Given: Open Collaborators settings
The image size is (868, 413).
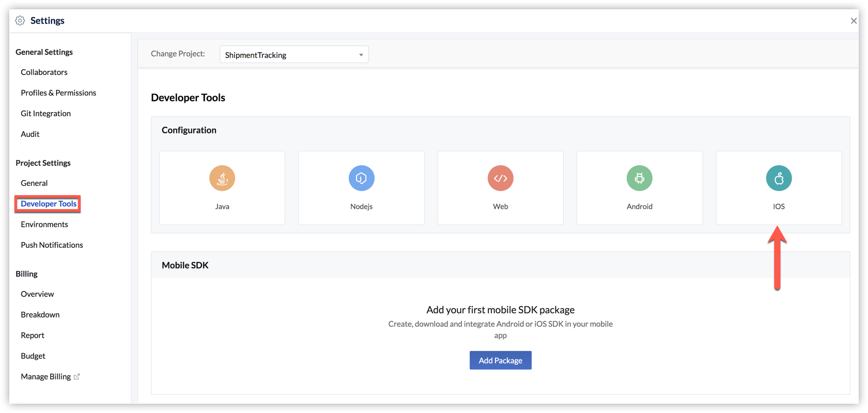Looking at the screenshot, I should tap(44, 72).
